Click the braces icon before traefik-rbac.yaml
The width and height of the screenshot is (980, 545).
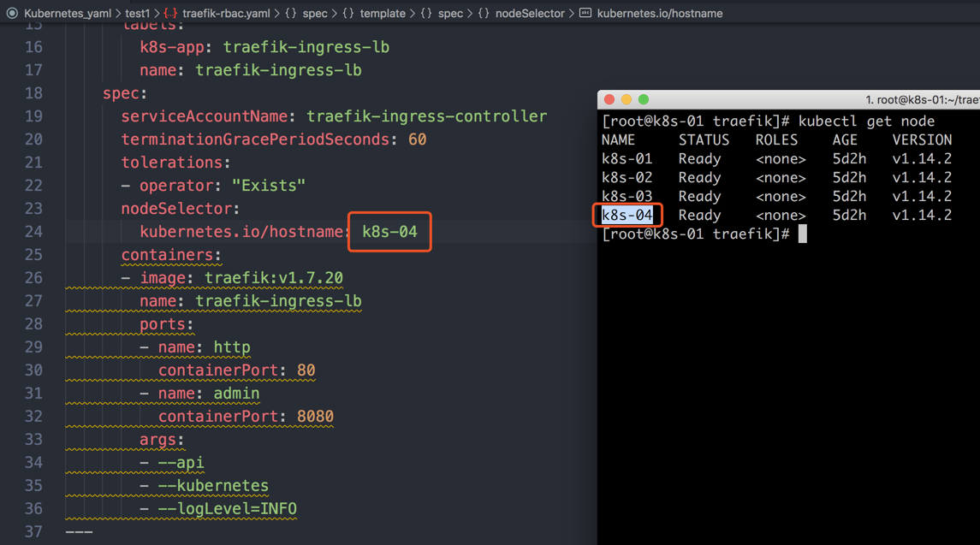click(x=170, y=13)
